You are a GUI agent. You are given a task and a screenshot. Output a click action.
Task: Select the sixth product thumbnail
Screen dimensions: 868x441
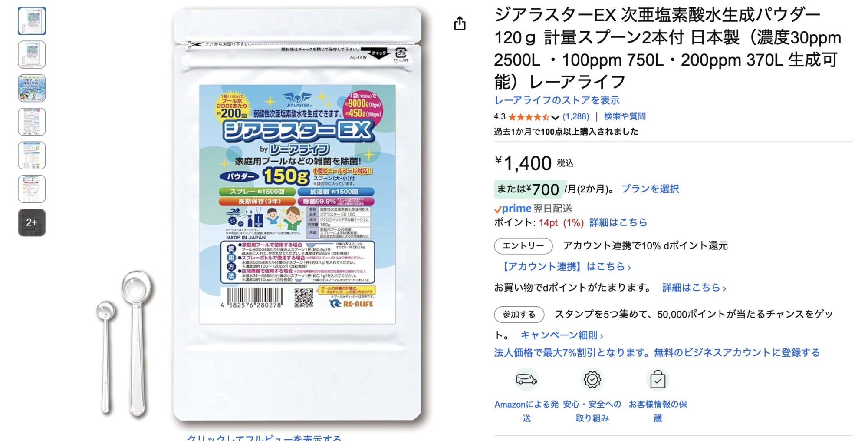click(x=32, y=189)
